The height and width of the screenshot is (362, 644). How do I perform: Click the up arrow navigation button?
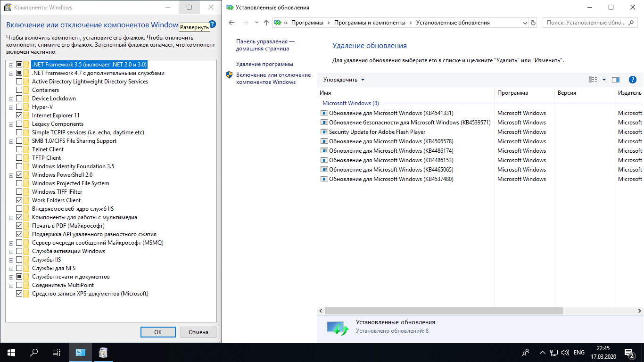pyautogui.click(x=266, y=23)
